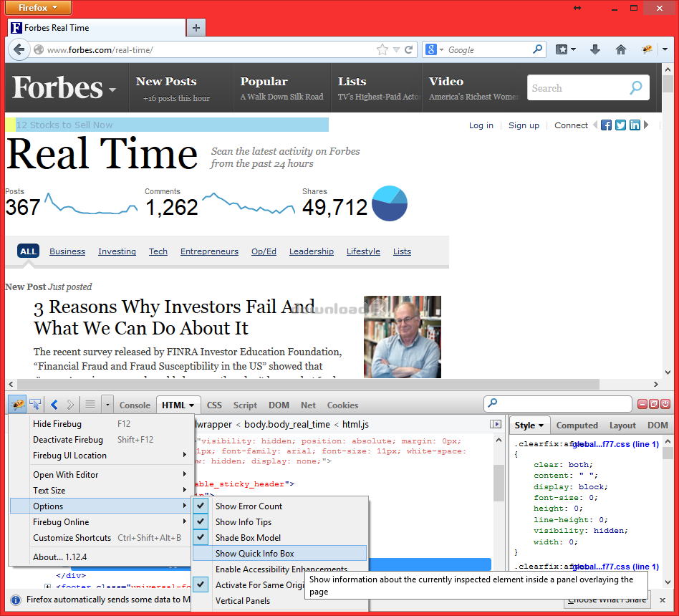
Task: Click the page horizontal scrollbar thumb
Action: (x=308, y=384)
